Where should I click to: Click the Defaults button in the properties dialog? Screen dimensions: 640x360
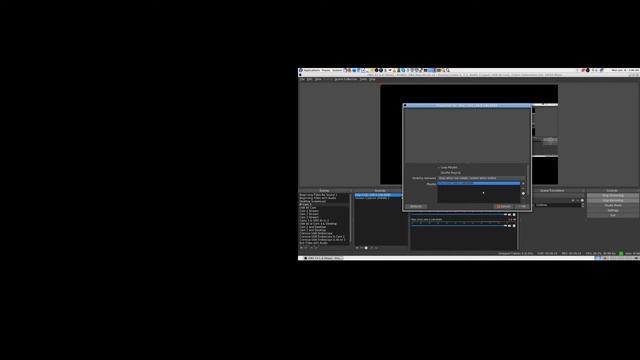coord(416,207)
